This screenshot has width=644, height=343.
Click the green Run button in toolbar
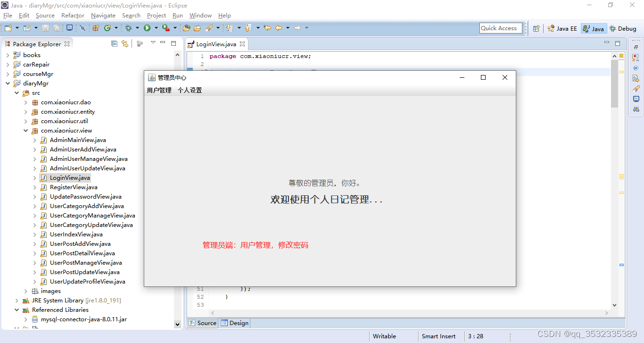pos(147,28)
